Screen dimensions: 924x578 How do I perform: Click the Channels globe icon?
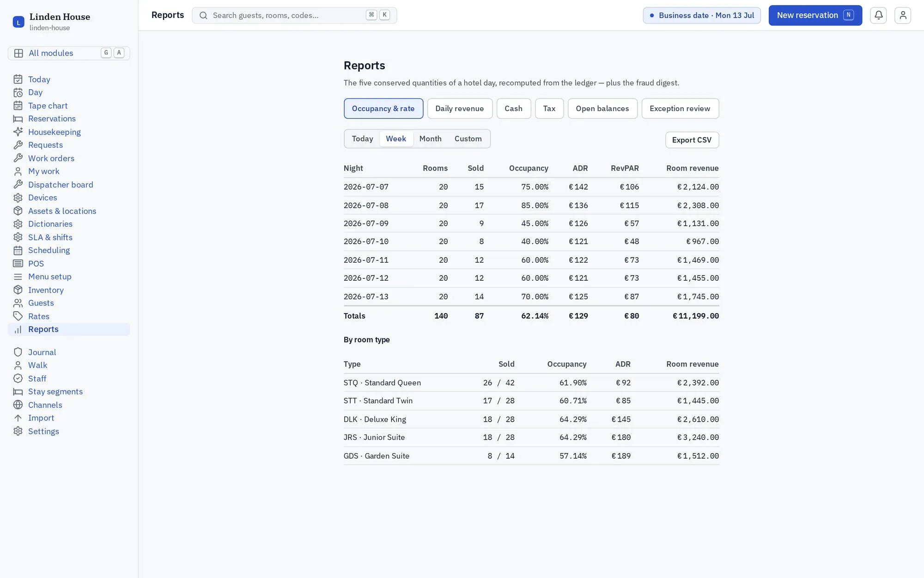click(18, 406)
